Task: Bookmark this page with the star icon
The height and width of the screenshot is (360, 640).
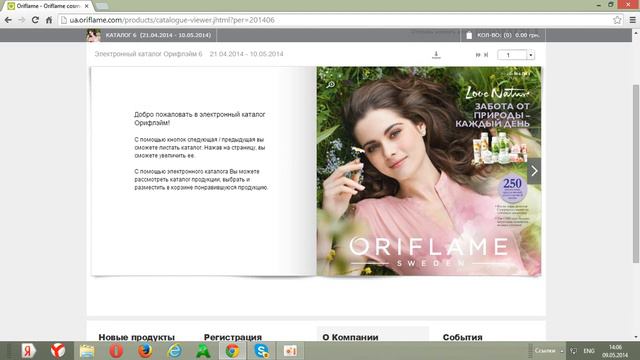Action: pyautogui.click(x=617, y=20)
